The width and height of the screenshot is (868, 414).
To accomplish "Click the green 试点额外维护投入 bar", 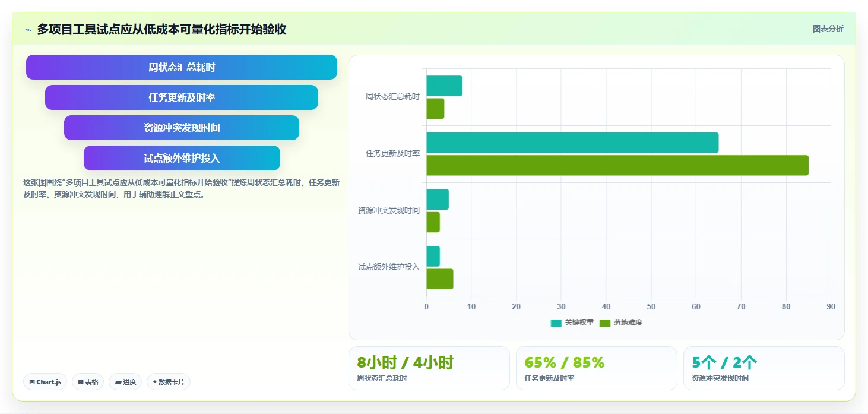I will pos(440,279).
